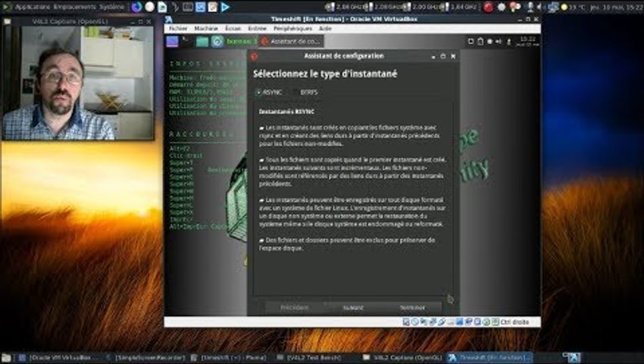Click the Ctrl droite host key indicator
This screenshot has height=364, width=644.
514,322
